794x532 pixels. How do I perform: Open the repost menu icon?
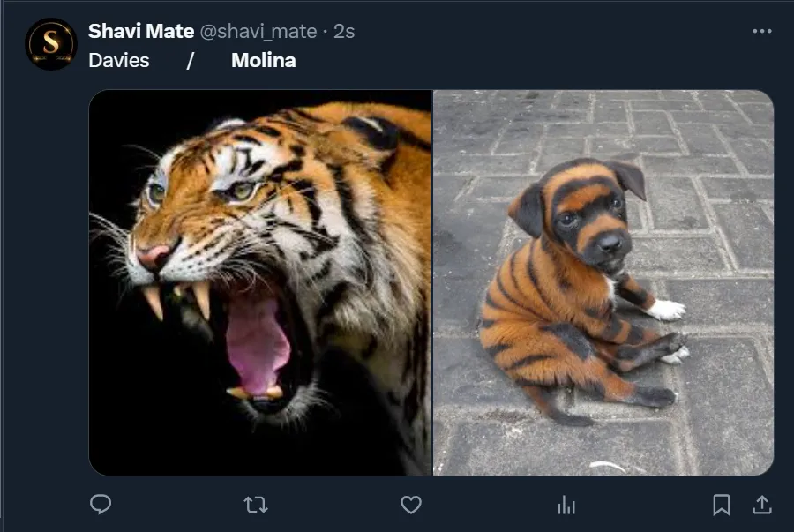point(256,505)
